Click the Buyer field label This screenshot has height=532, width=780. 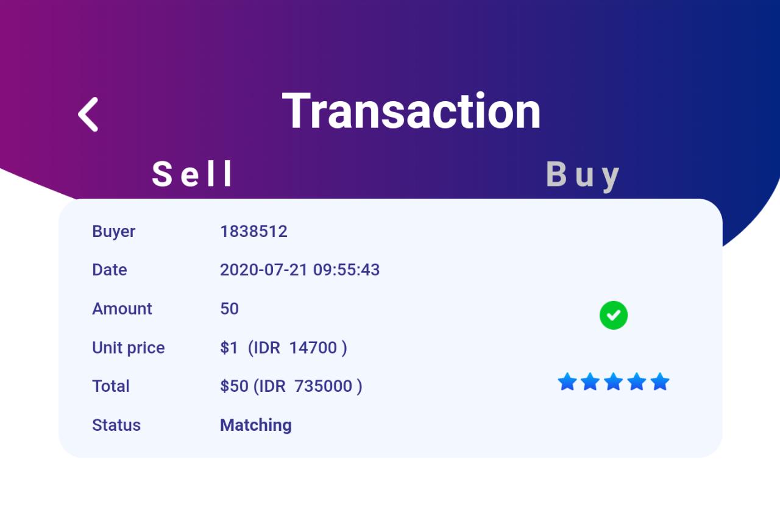(x=114, y=232)
